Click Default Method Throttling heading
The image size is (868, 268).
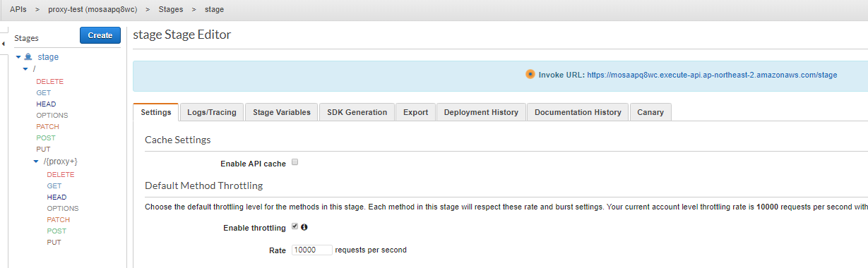tap(204, 185)
